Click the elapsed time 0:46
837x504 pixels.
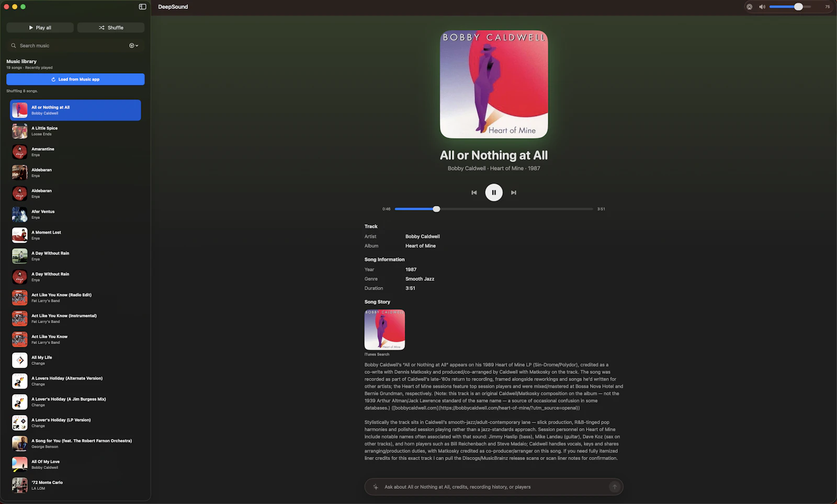click(x=386, y=209)
